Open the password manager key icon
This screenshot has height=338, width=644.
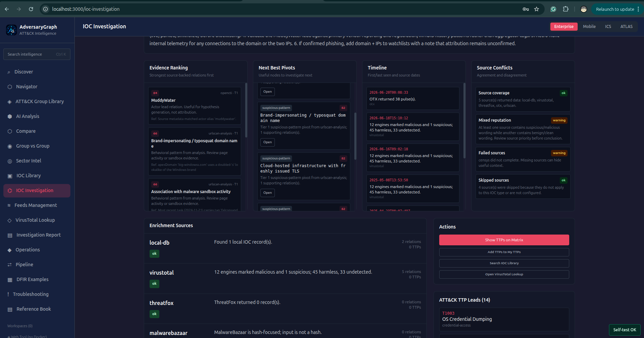[x=526, y=9]
